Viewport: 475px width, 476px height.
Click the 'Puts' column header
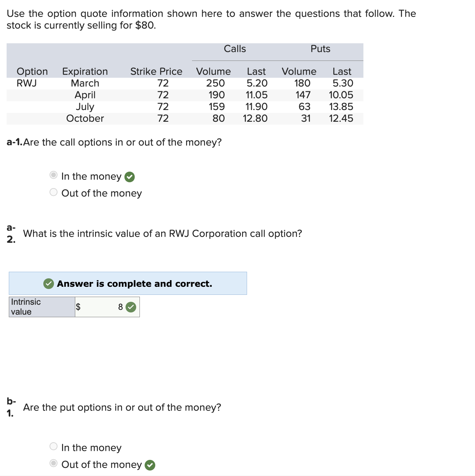click(320, 49)
